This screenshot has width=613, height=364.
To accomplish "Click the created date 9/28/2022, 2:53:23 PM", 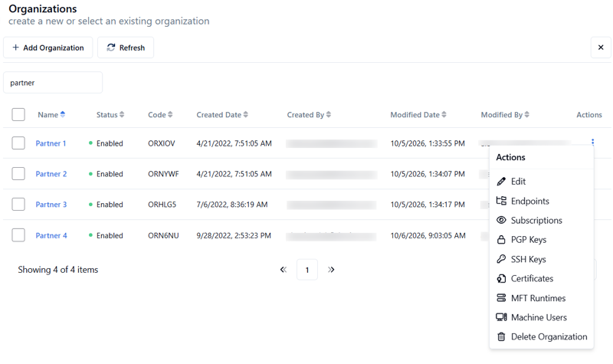I will (234, 235).
